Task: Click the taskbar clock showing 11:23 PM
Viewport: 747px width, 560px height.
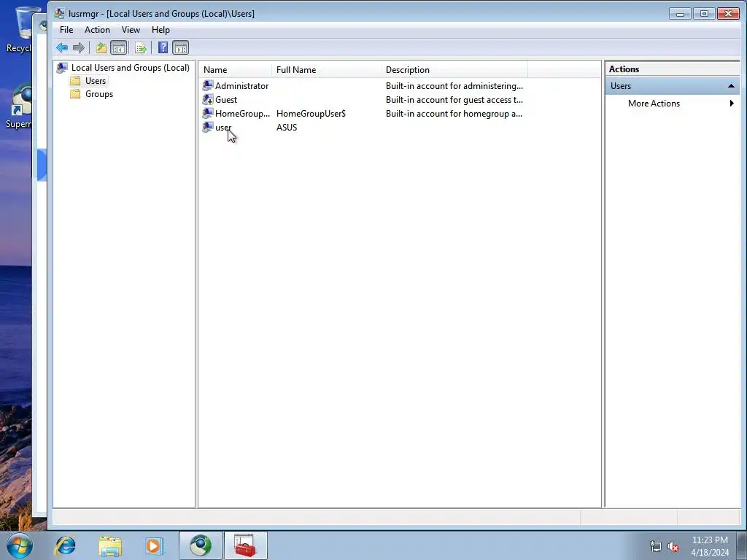Action: coord(710,546)
